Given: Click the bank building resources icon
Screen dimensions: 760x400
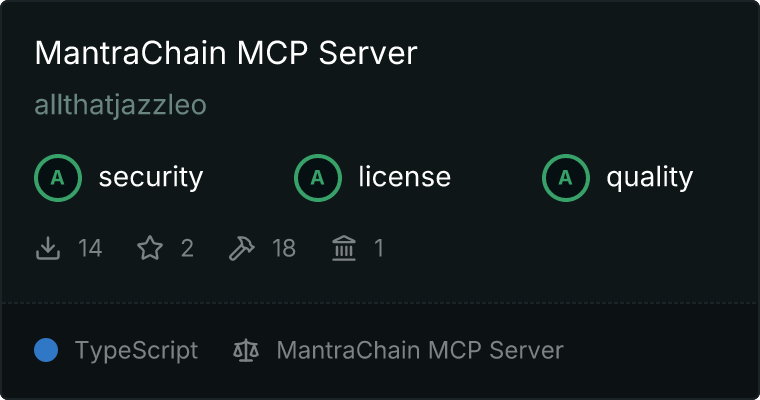Looking at the screenshot, I should pyautogui.click(x=344, y=248).
